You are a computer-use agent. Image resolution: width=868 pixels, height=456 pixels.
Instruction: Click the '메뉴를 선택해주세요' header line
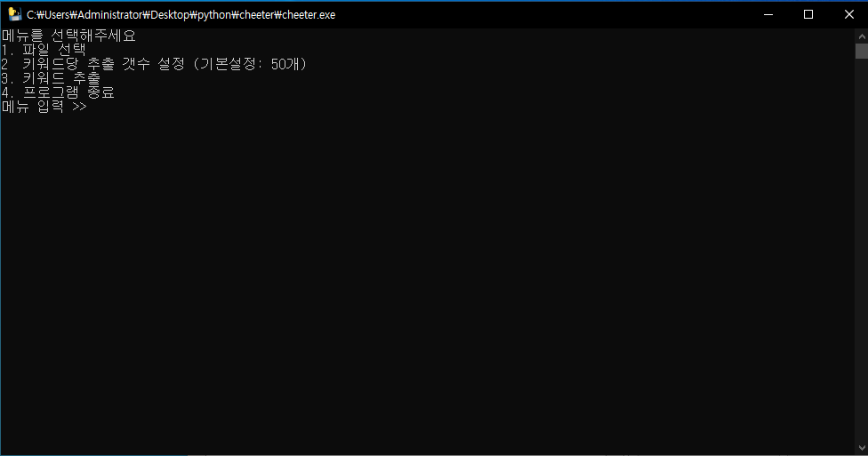pos(68,36)
